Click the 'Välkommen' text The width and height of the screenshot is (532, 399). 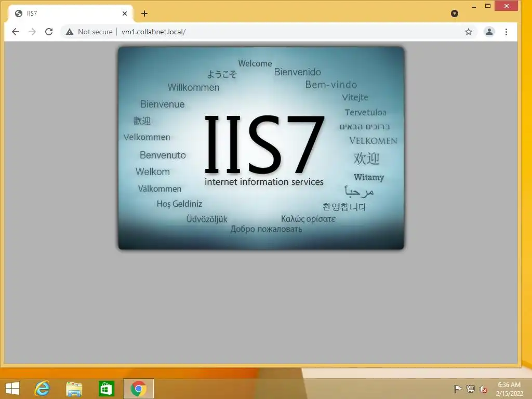tap(159, 189)
